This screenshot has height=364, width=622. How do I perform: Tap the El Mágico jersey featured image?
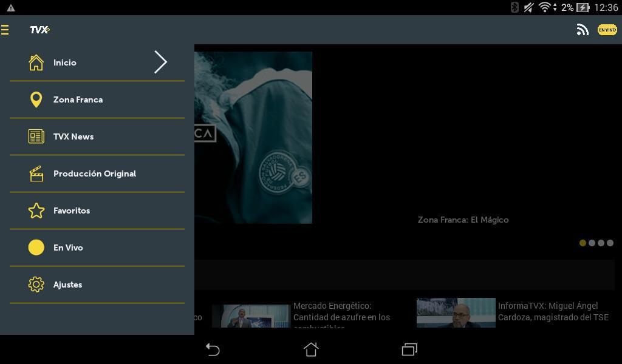click(x=253, y=138)
